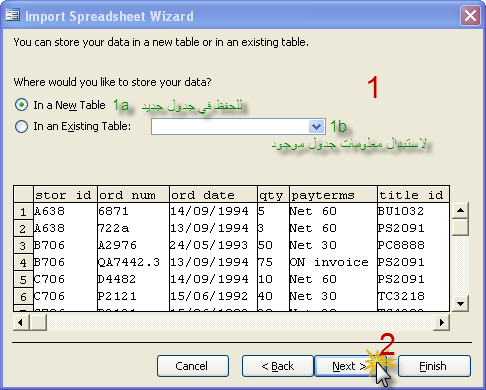Click the preview vertical scrollbar down arrow

(x=460, y=303)
